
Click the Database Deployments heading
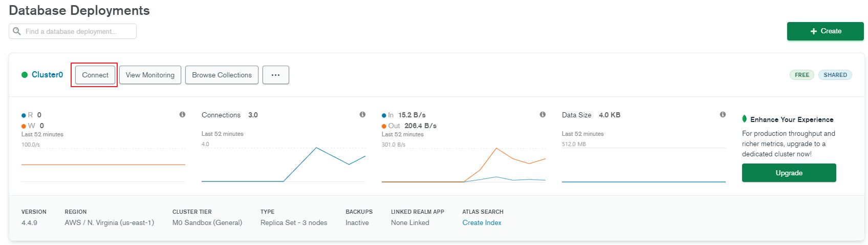[79, 10]
